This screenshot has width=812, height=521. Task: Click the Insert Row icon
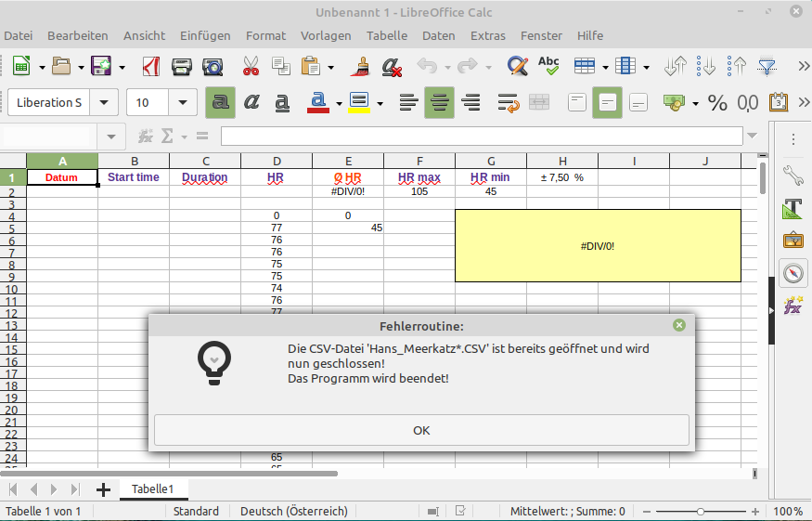584,66
